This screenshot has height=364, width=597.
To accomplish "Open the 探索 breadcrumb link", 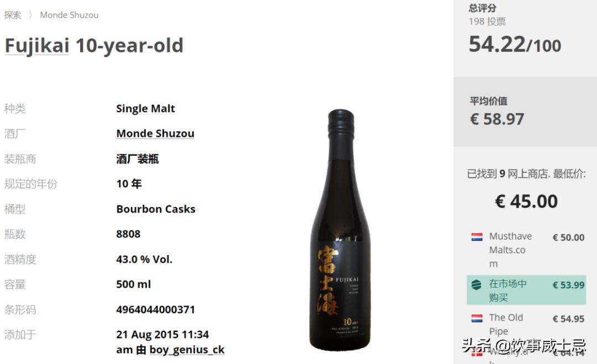I will [x=13, y=15].
